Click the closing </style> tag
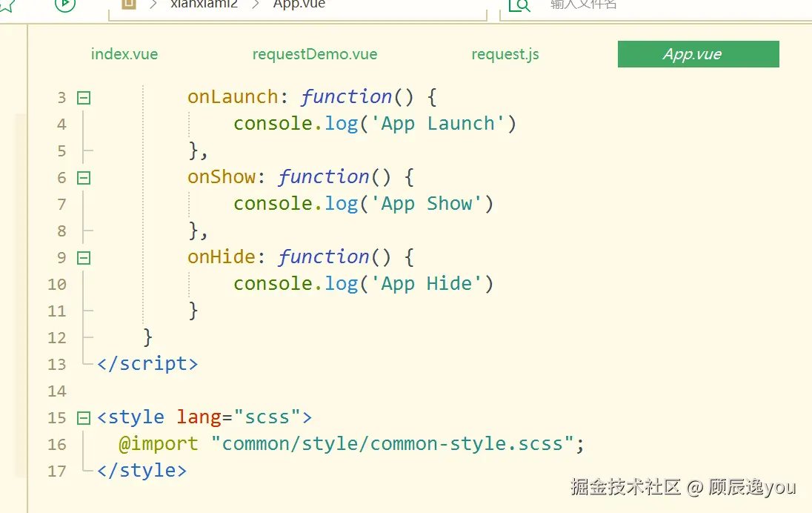Screen dimensions: 812x513 coord(142,471)
